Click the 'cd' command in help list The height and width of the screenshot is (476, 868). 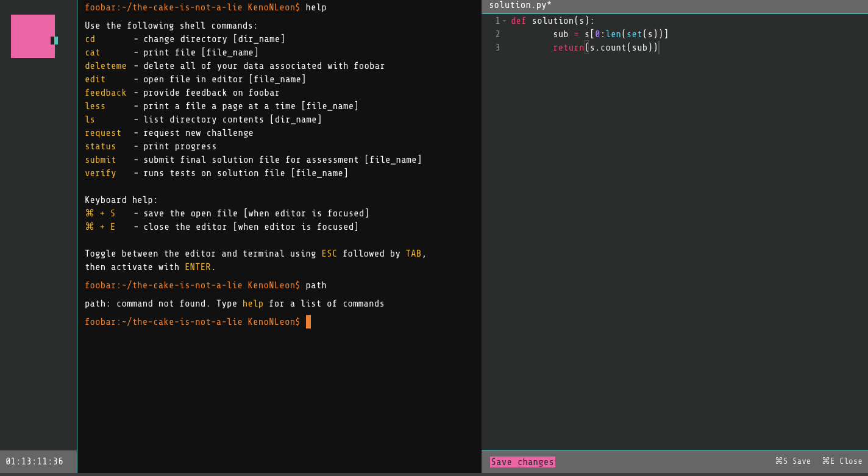[90, 39]
